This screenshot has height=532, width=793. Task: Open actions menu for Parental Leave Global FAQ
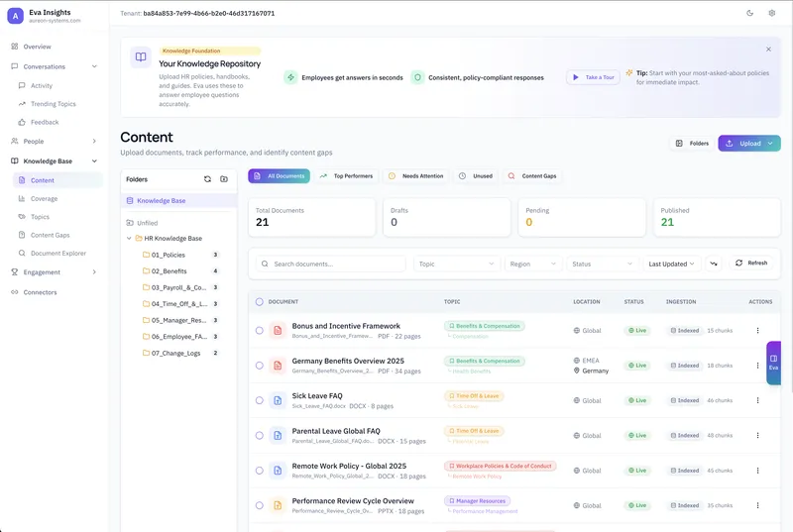click(x=757, y=435)
